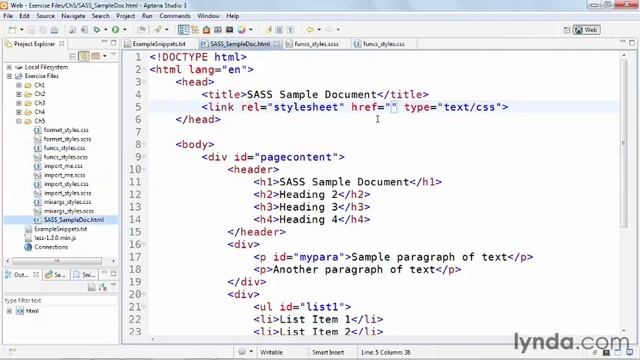The image size is (640, 360).
Task: Expand the Ch1 folder
Action: pos(19,85)
